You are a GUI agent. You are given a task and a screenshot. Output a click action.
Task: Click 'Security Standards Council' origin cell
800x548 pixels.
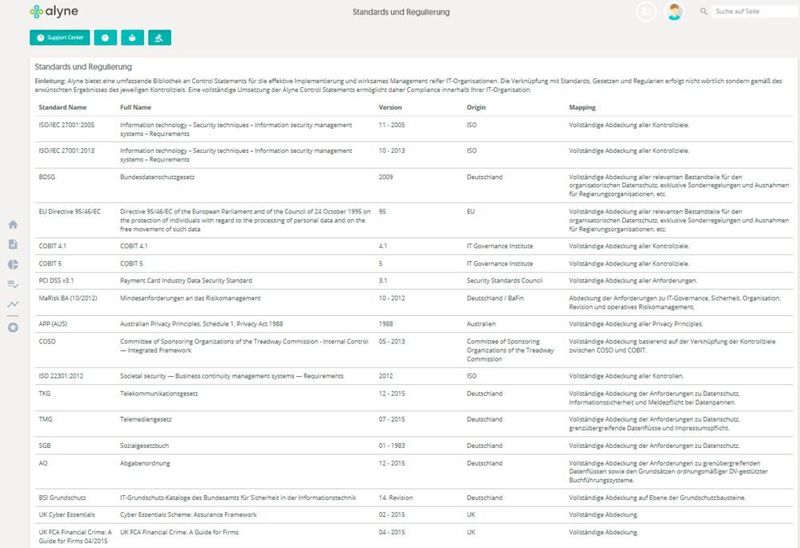505,281
